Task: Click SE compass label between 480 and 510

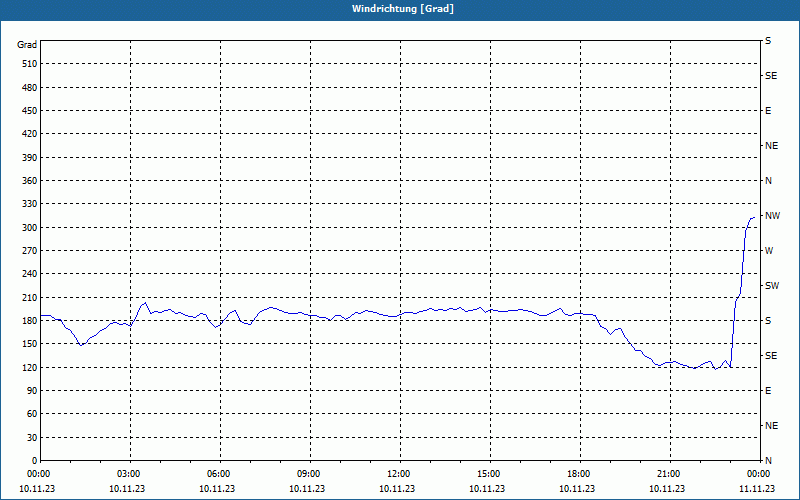Action: click(x=771, y=76)
